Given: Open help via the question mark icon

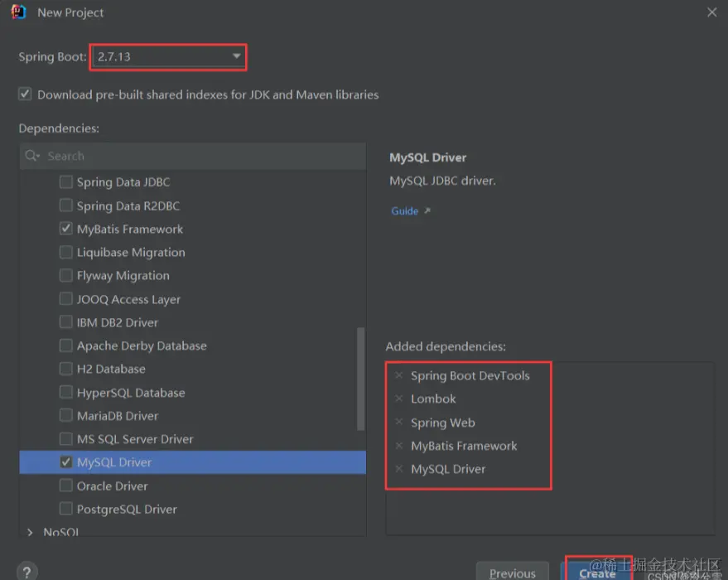Looking at the screenshot, I should [26, 571].
